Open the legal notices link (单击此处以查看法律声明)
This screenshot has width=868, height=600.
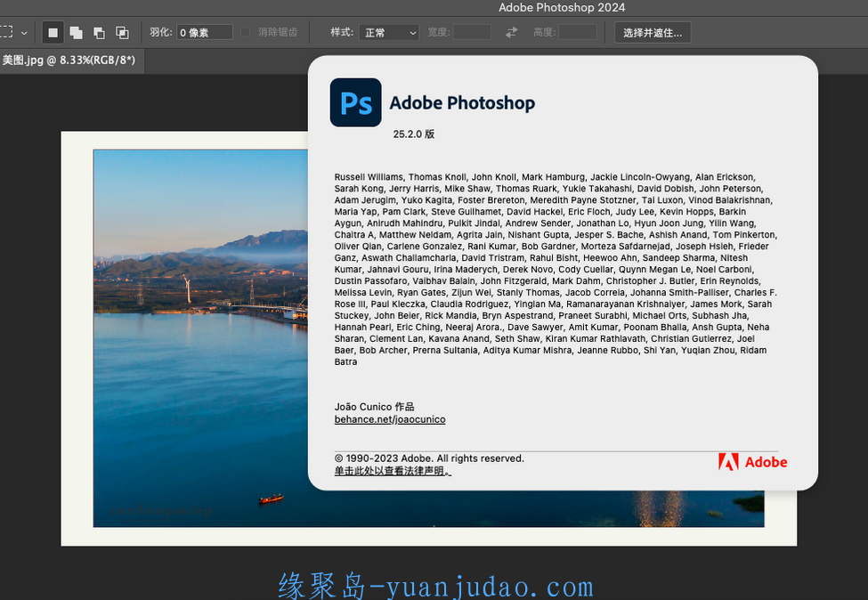click(393, 471)
